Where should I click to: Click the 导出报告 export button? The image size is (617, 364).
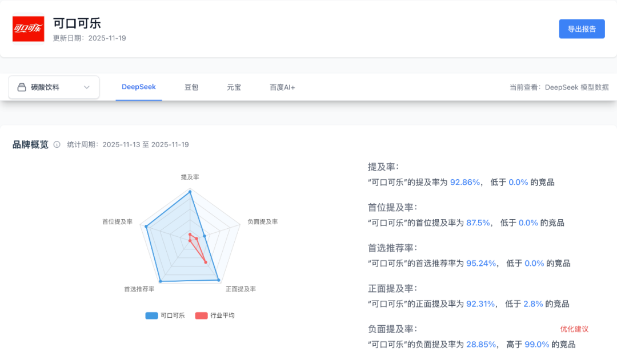582,29
